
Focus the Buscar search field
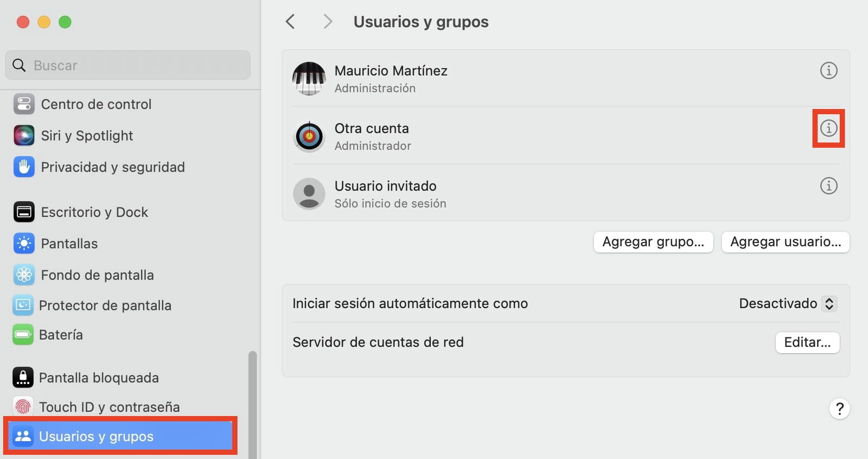pos(128,65)
